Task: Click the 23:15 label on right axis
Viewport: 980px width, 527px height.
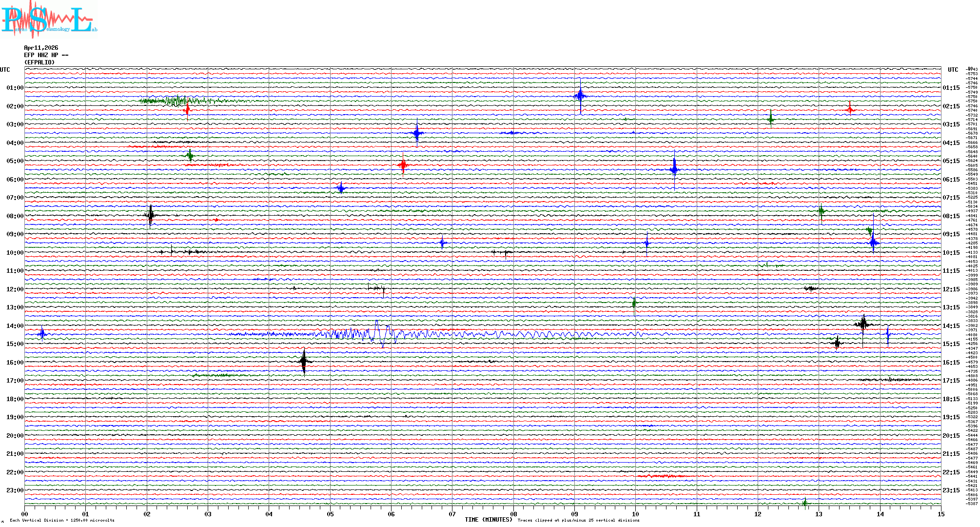Action: 951,490
